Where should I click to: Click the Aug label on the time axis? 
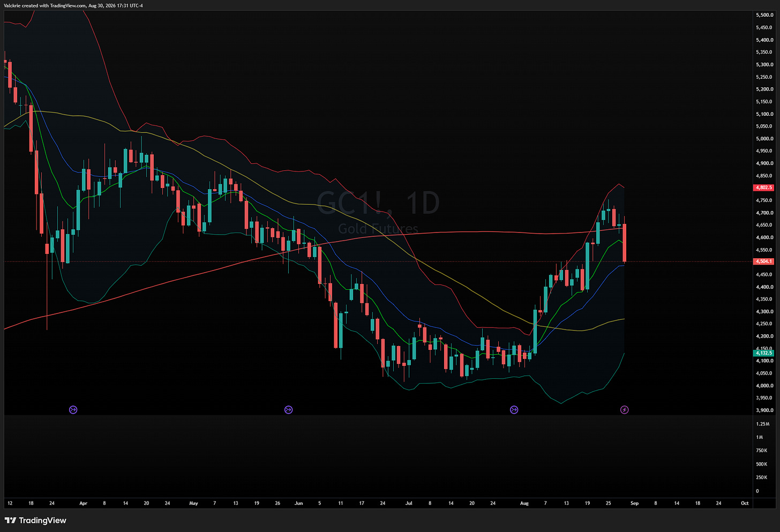pos(524,504)
